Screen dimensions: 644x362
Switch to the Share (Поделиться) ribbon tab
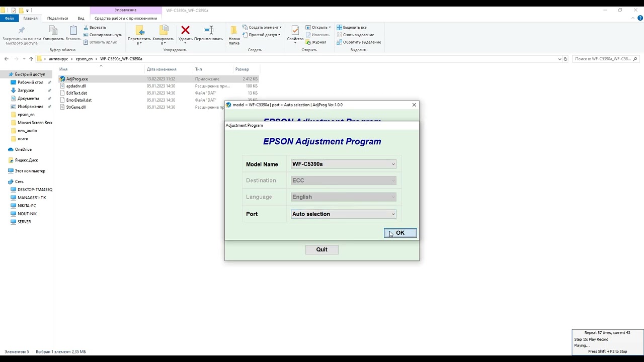(x=57, y=18)
